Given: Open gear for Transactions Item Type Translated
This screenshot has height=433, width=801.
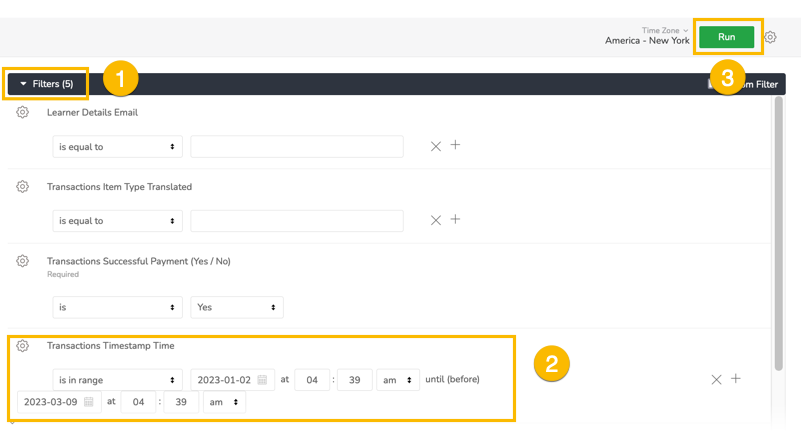Looking at the screenshot, I should pos(22,187).
